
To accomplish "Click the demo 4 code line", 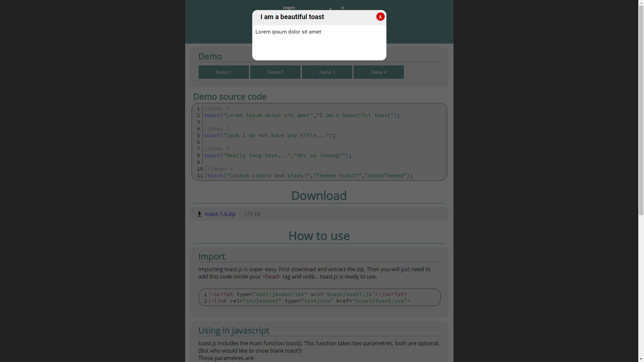I will (310, 176).
